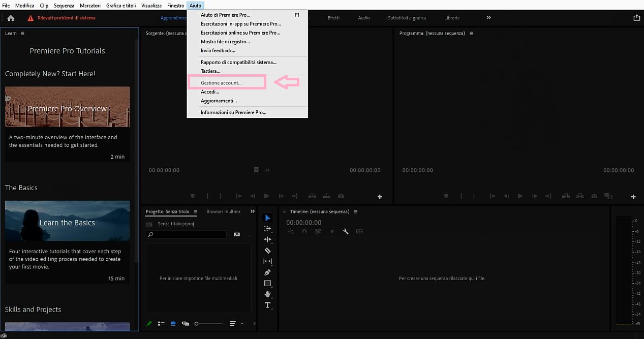Open Program monitor button editor plus
644x339 pixels.
[x=633, y=197]
